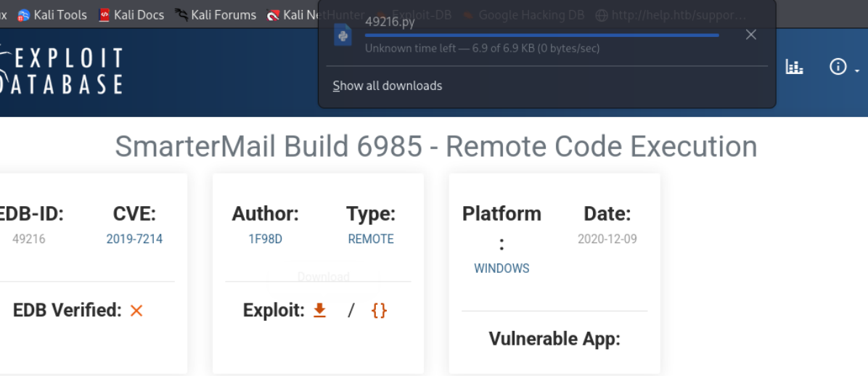
Task: Remove 49216.py download with X button
Action: click(751, 35)
